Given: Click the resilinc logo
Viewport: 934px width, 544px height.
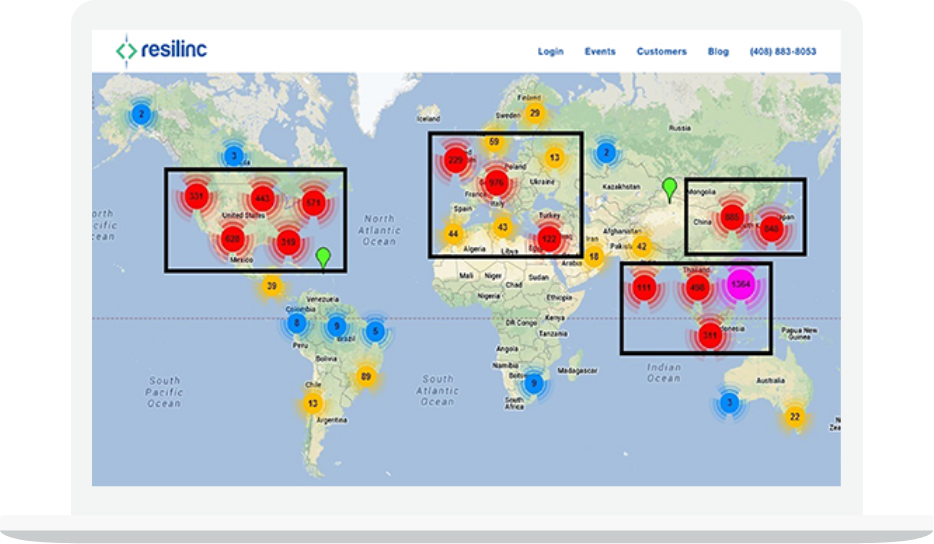Looking at the screenshot, I should coord(161,49).
